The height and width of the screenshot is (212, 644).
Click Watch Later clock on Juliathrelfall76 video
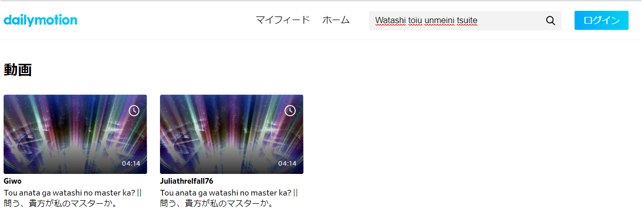pyautogui.click(x=290, y=111)
